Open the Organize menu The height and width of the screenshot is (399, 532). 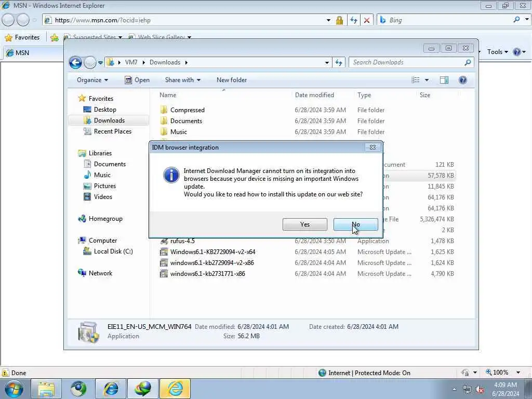[92, 80]
